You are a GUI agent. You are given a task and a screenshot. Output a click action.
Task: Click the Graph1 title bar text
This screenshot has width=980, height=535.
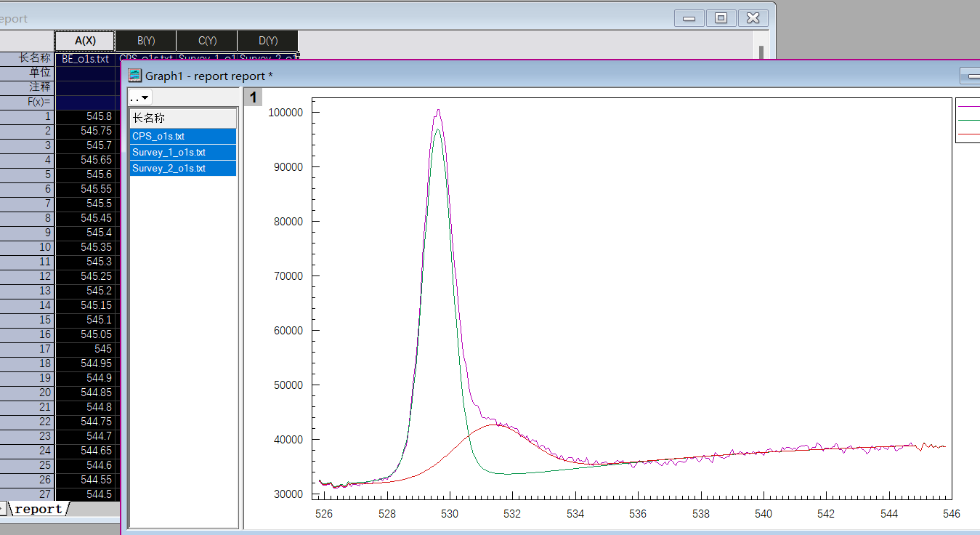point(209,76)
